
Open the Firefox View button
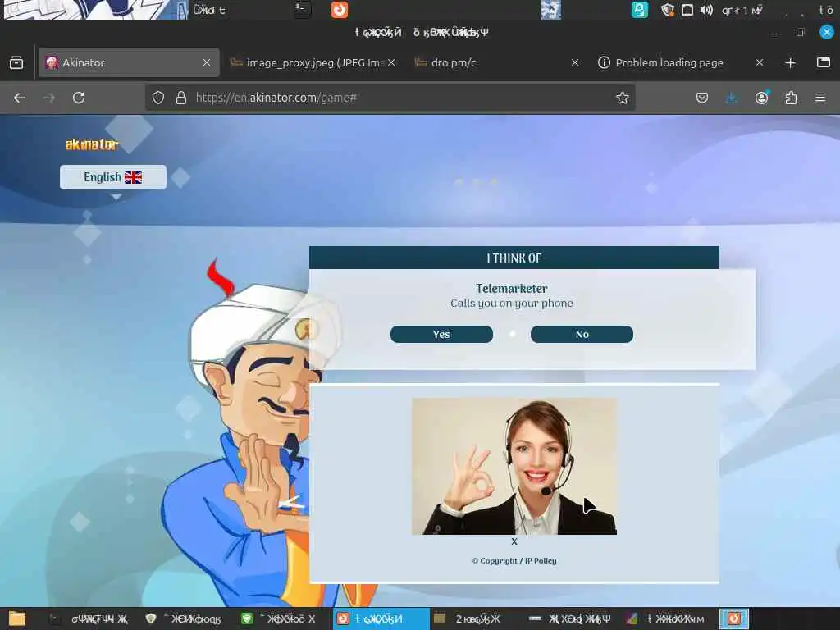16,62
